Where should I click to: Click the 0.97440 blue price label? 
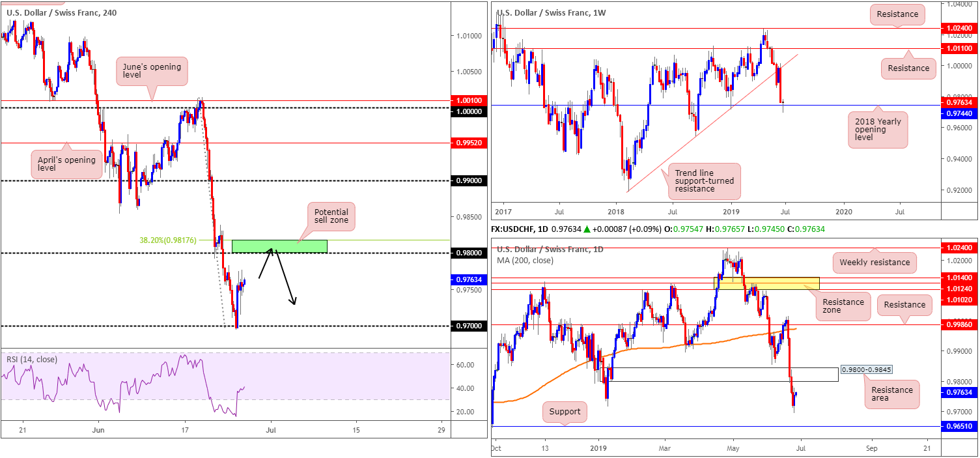coord(959,113)
